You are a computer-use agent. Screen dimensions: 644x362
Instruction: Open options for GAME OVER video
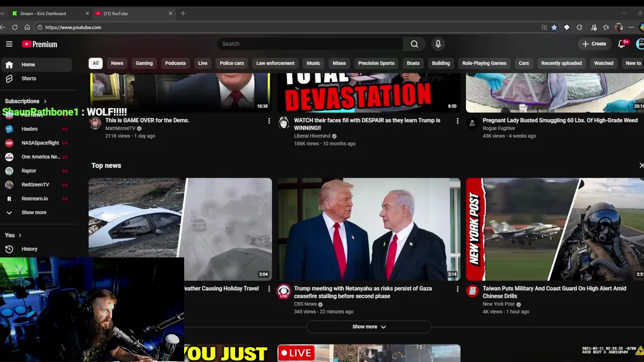[x=269, y=121]
